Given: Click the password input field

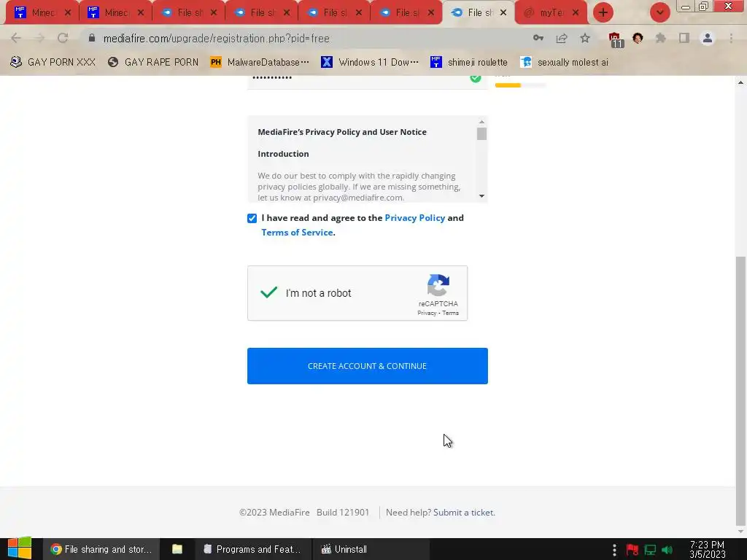Looking at the screenshot, I should click(368, 82).
